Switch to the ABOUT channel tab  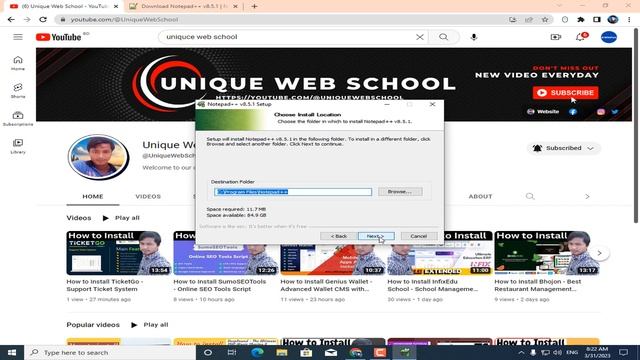click(480, 196)
